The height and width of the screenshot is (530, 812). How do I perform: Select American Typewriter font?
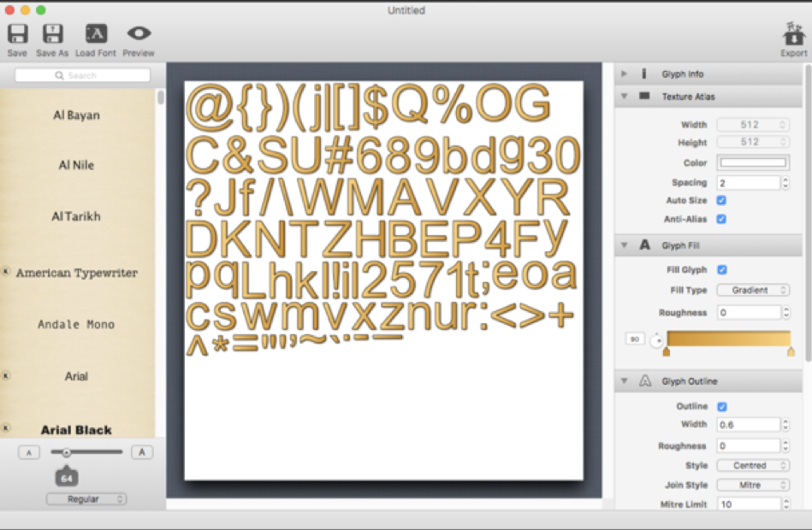pyautogui.click(x=76, y=274)
